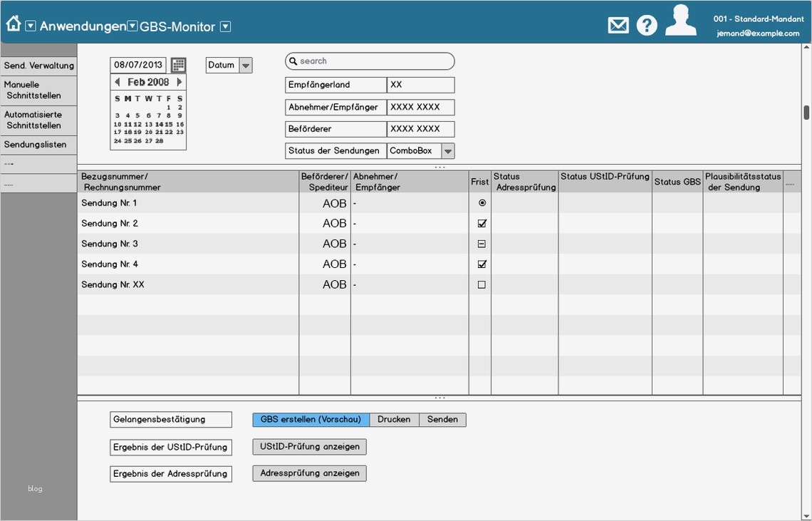Click the scroll-up arrow of scrollbar
812x521 pixels.
(806, 47)
